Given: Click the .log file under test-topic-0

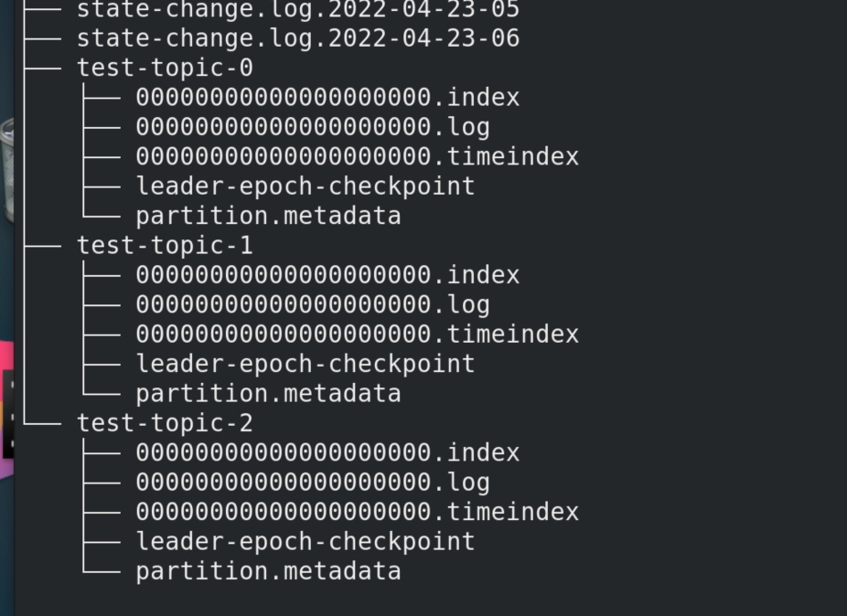Looking at the screenshot, I should [x=313, y=127].
